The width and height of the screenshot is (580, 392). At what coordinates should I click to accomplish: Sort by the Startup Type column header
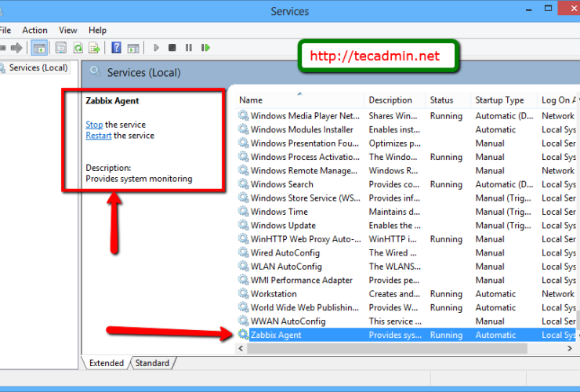pos(499,100)
